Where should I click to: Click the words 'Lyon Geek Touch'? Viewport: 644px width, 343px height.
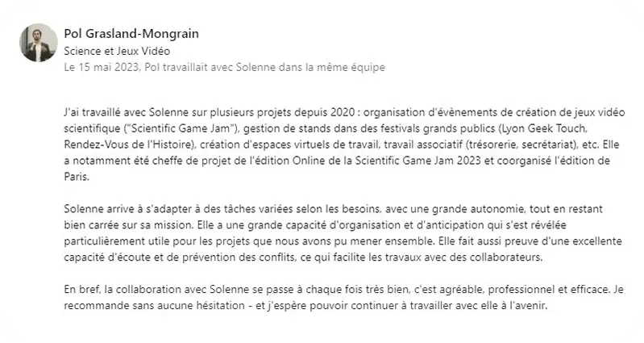click(578, 128)
